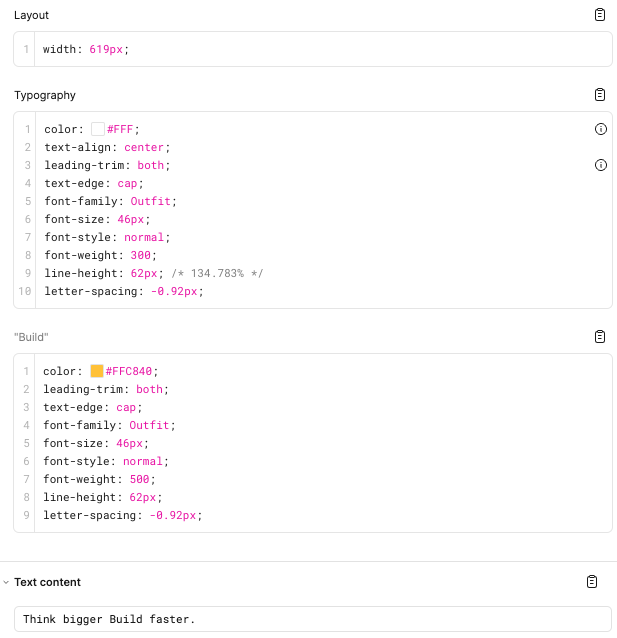Click the #FFC840 hex value text
The width and height of the screenshot is (617, 638).
[x=131, y=371]
